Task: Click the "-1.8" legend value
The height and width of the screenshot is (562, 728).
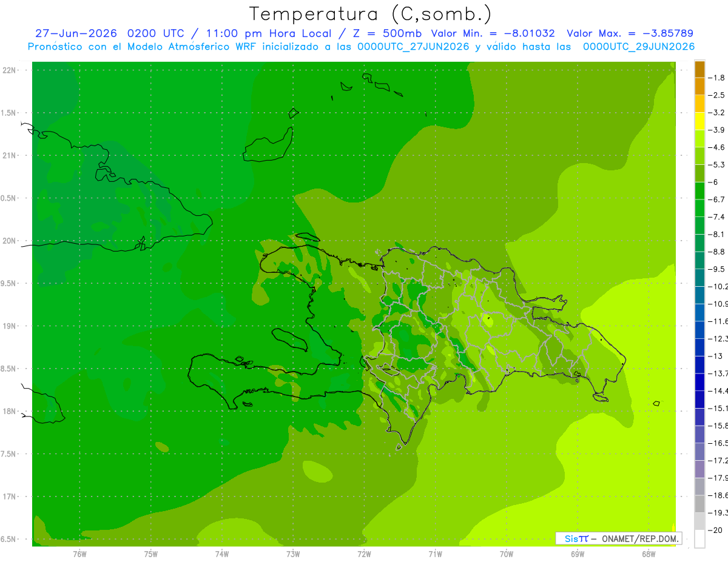Action: pos(717,78)
